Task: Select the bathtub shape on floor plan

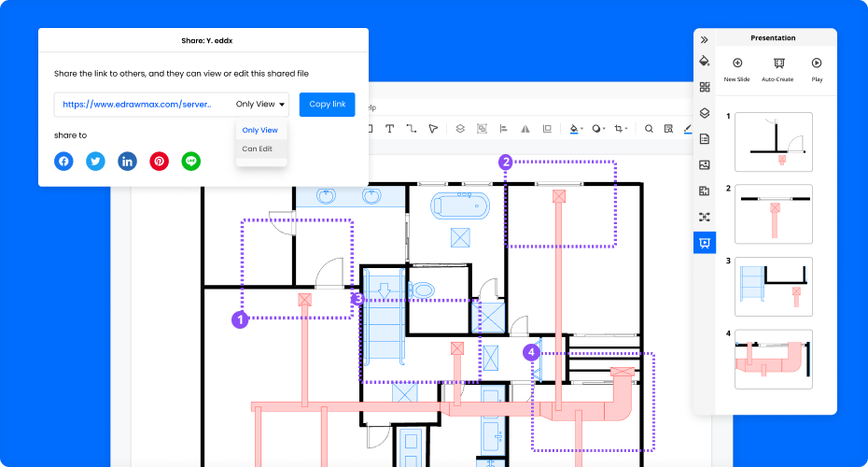Action: (x=460, y=206)
